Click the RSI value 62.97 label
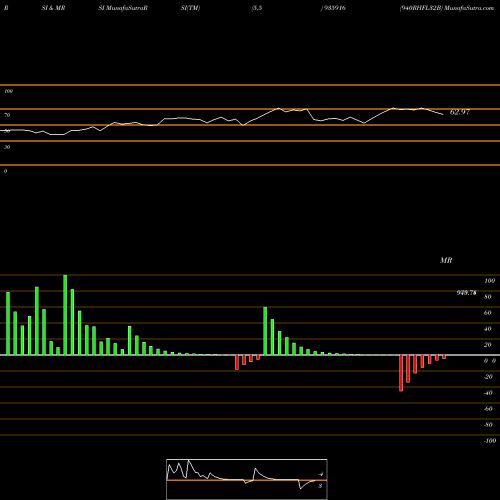 [460, 112]
